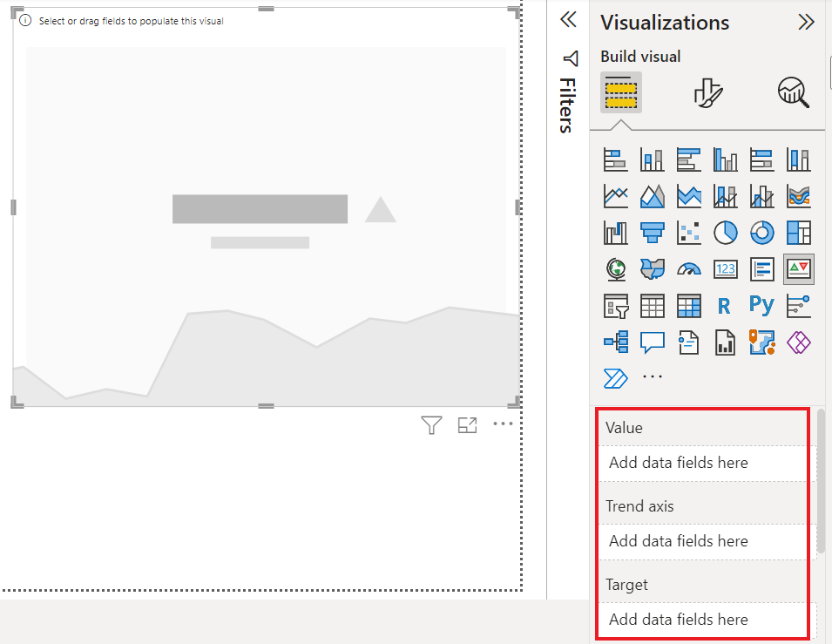Viewport: 832px width, 644px height.
Task: Select the Card 123 visual icon
Action: (726, 269)
